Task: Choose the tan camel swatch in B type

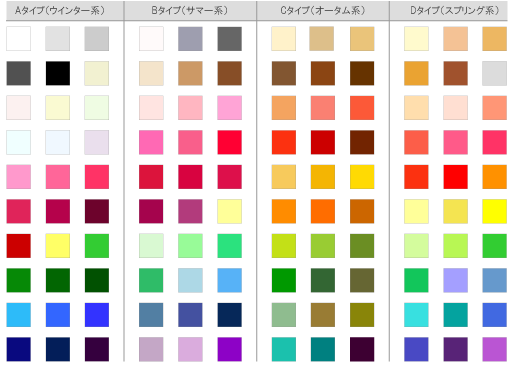Action: (x=190, y=73)
